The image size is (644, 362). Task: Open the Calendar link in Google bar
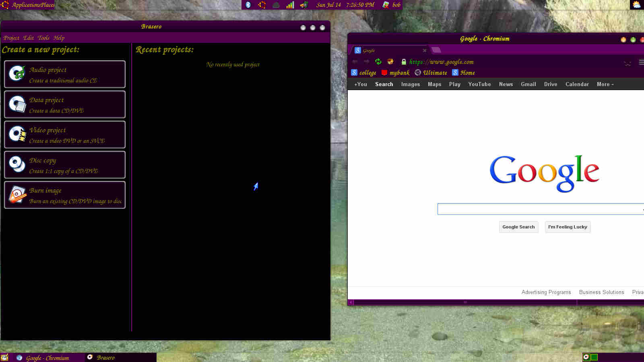point(577,84)
